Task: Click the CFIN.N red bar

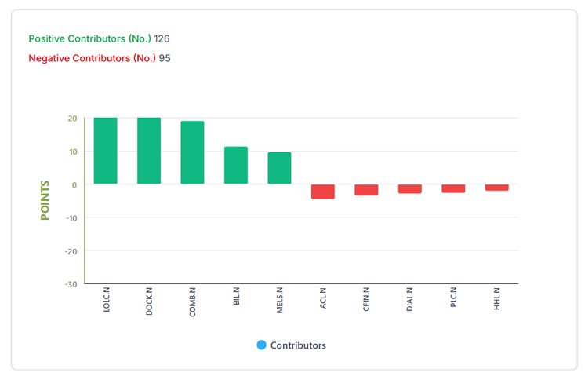Action: (366, 189)
